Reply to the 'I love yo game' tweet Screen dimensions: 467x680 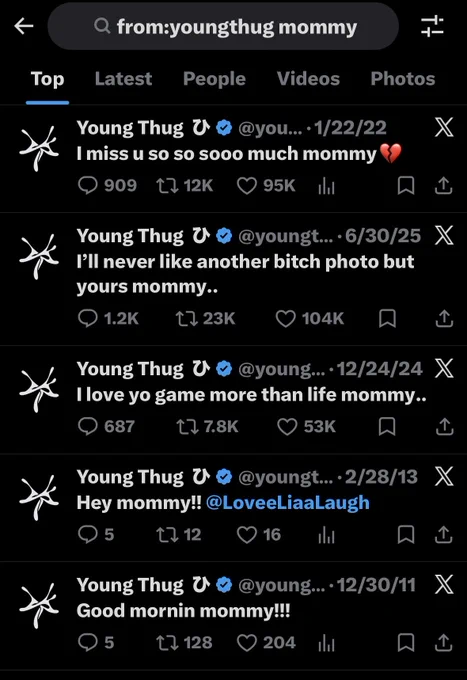pos(88,427)
